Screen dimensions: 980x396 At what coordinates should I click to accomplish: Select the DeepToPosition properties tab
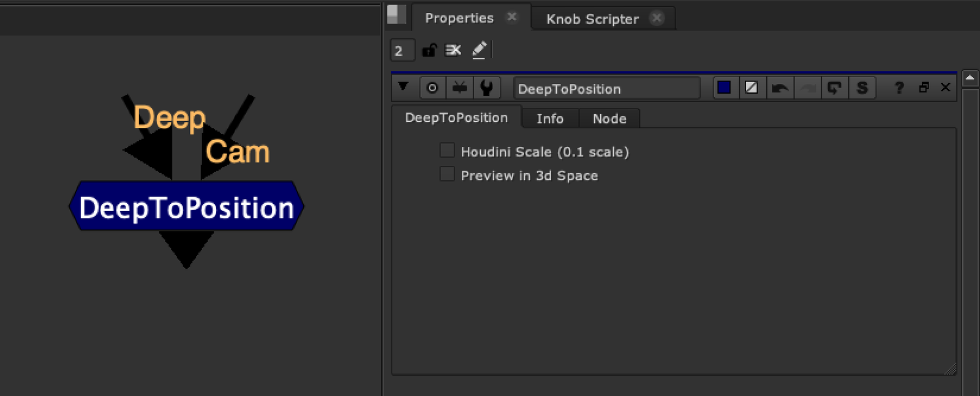click(x=456, y=118)
